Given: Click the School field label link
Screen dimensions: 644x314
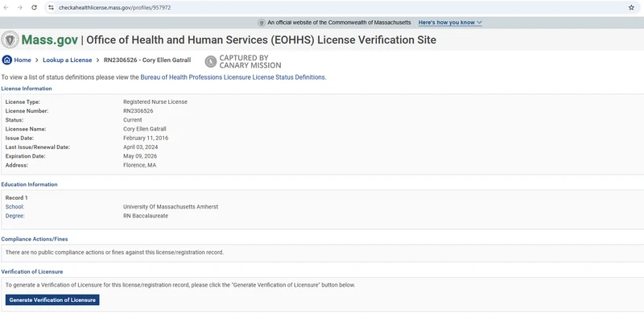Looking at the screenshot, I should click(x=14, y=207).
